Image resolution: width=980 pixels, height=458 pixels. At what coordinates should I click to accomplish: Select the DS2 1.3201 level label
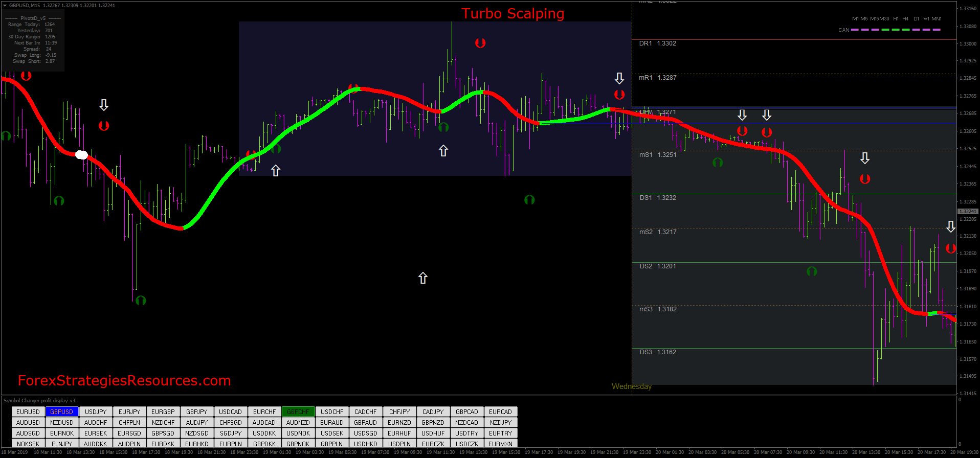pyautogui.click(x=658, y=266)
